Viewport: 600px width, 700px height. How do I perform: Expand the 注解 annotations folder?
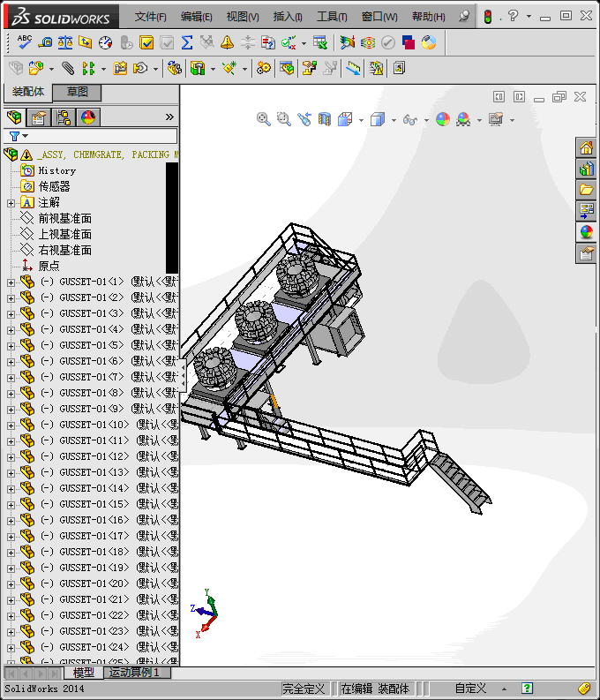click(11, 203)
